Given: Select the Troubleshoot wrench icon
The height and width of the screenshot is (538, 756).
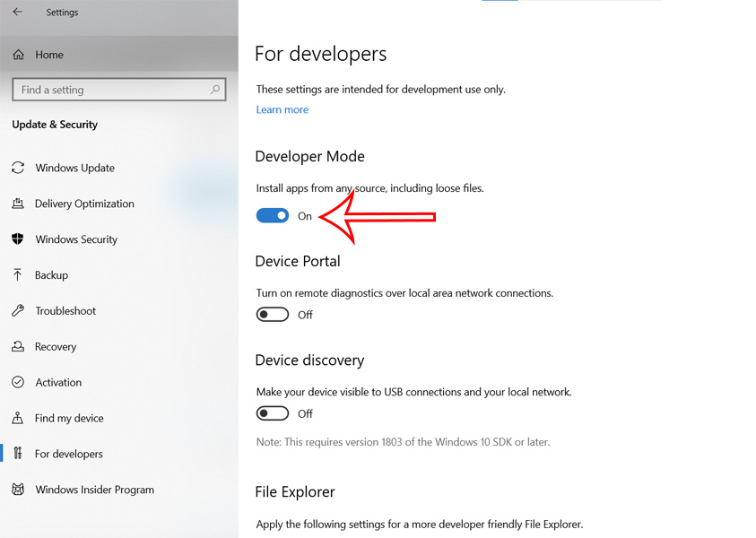Looking at the screenshot, I should pyautogui.click(x=18, y=311).
